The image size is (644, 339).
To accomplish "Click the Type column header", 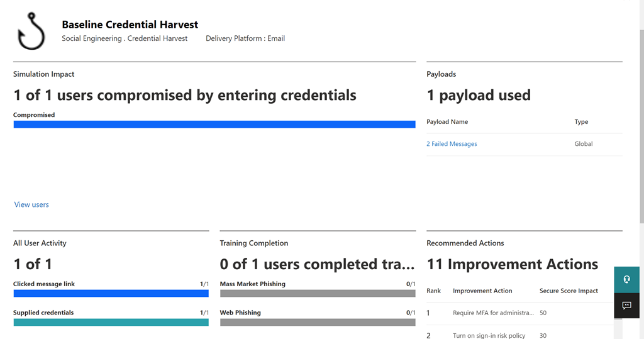I will pos(581,122).
